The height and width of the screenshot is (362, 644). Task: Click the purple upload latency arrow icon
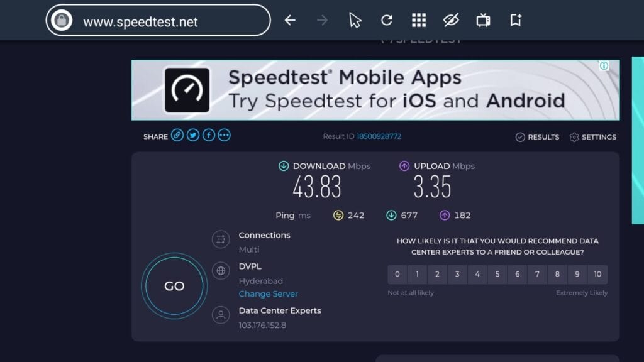443,215
